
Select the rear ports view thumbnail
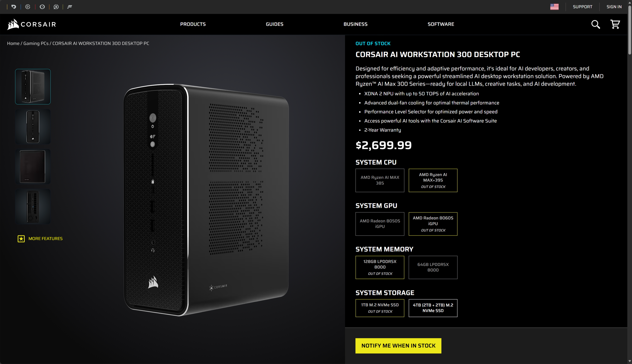coord(33,207)
